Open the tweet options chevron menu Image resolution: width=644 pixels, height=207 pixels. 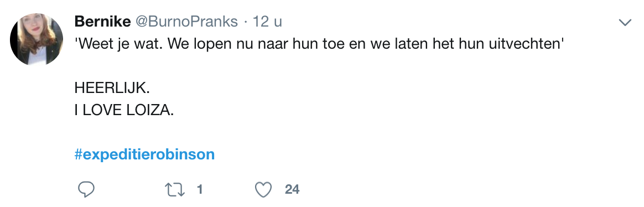click(x=625, y=23)
